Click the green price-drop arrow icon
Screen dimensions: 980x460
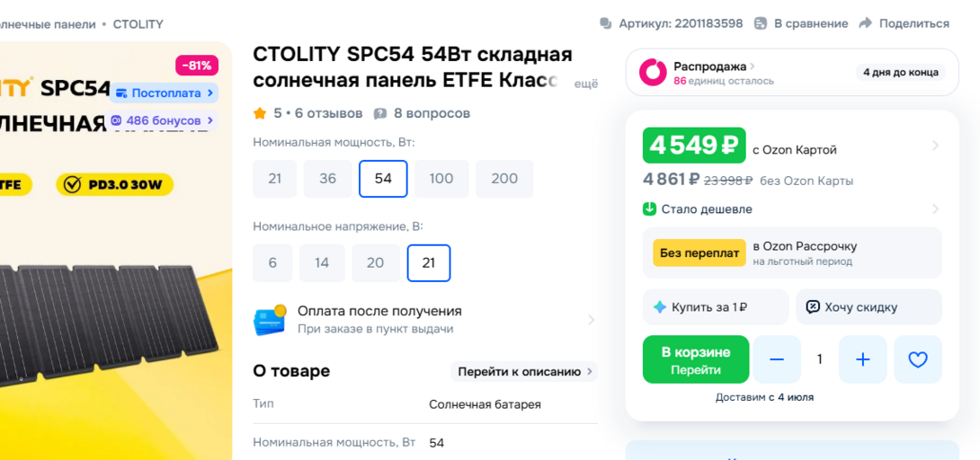tap(650, 209)
